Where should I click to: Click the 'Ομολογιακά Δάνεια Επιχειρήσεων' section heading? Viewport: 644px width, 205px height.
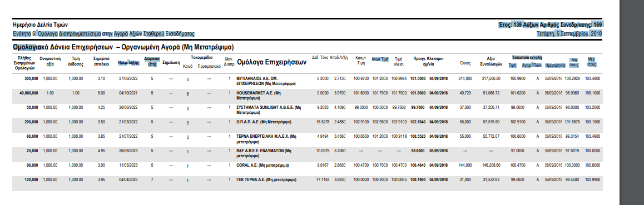pos(63,47)
